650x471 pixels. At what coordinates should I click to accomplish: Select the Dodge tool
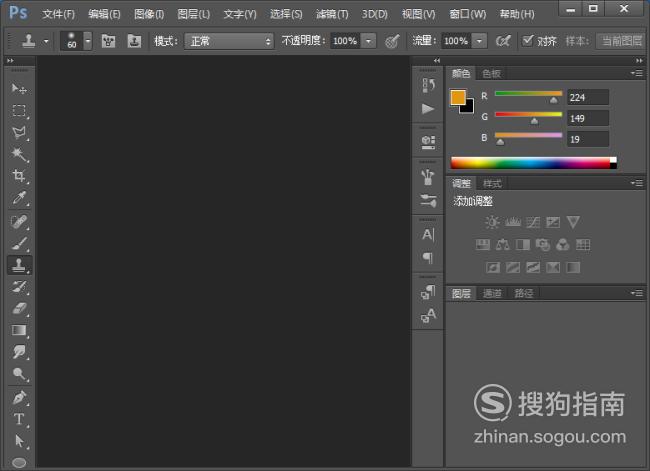click(19, 374)
